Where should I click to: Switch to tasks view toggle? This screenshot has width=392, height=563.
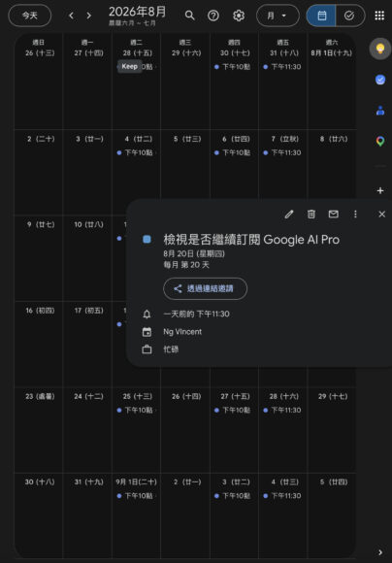tap(350, 16)
